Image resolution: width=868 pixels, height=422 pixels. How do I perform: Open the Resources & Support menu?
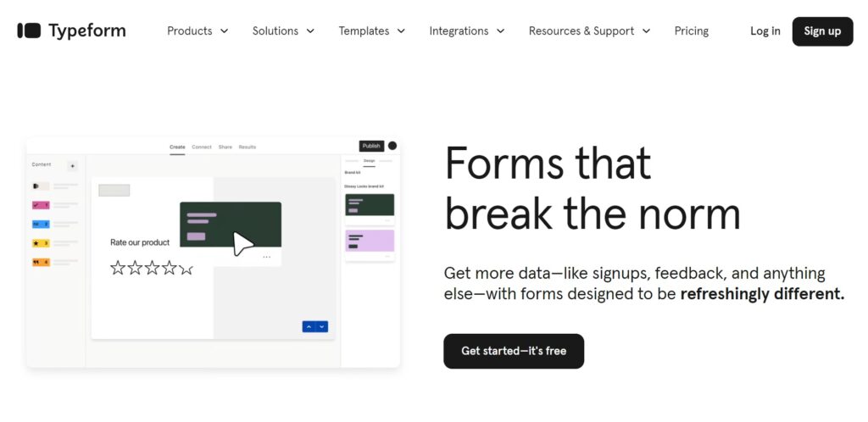pos(589,31)
